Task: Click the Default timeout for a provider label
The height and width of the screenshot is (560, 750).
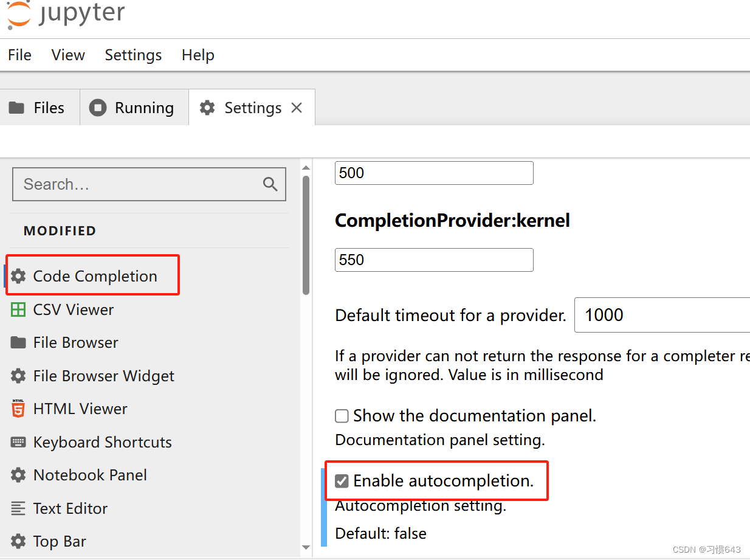Action: [x=450, y=316]
